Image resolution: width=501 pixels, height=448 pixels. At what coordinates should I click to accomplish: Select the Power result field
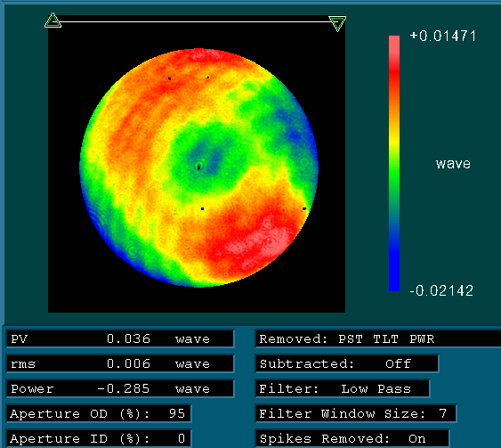120,389
